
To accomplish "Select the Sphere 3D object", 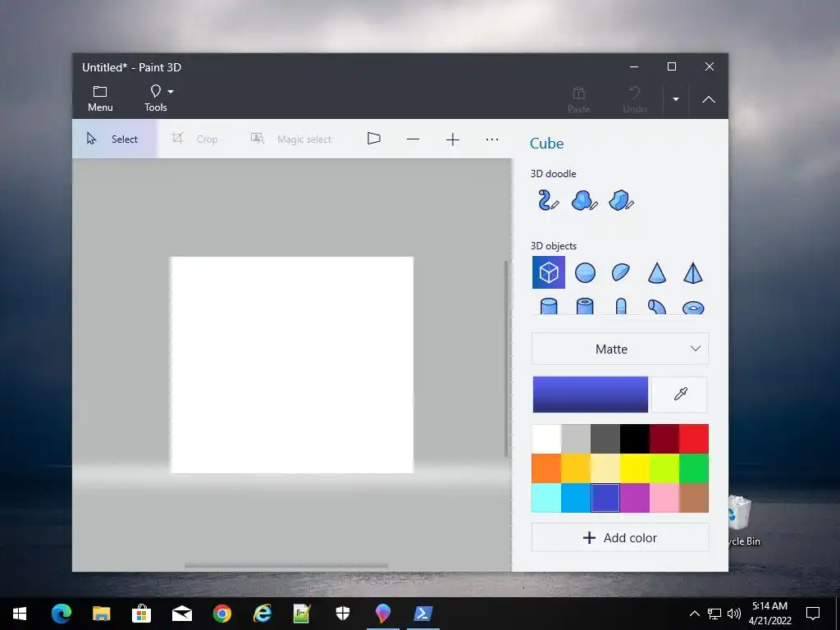I will [585, 272].
